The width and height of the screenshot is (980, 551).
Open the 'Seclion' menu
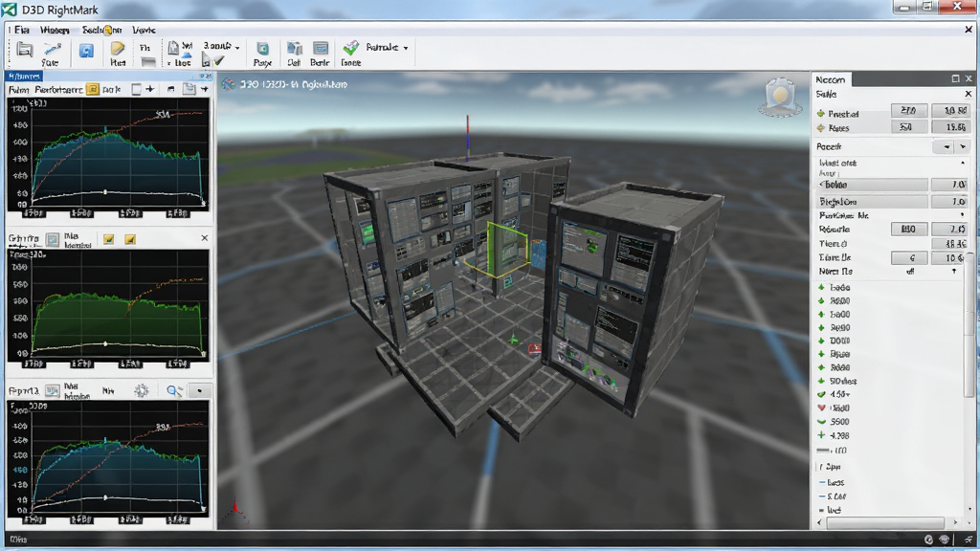click(x=101, y=30)
